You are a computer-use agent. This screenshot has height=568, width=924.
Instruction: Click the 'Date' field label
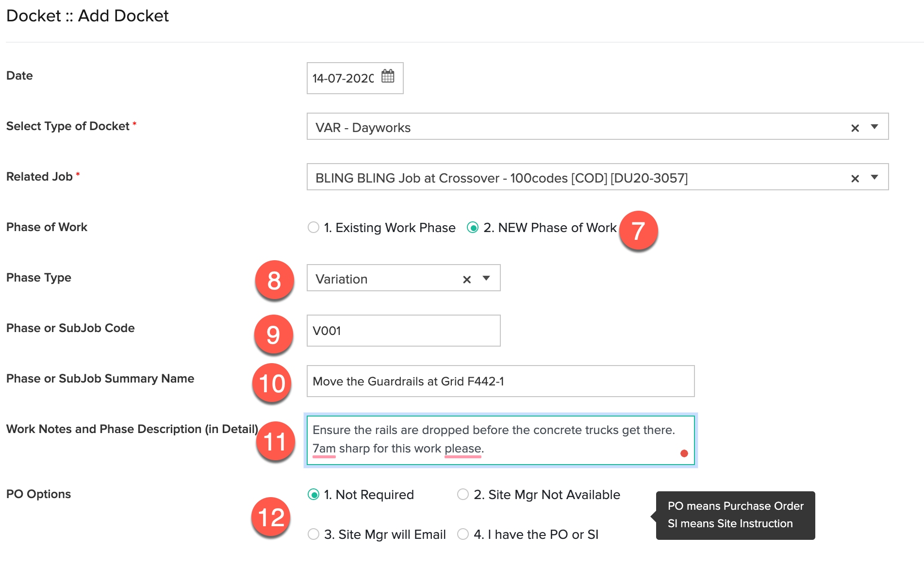19,76
